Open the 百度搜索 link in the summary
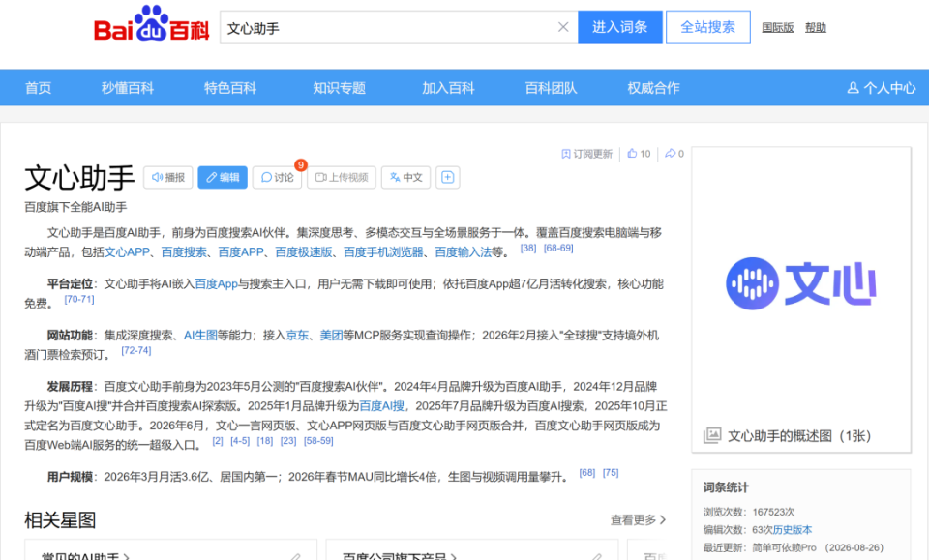 [184, 252]
